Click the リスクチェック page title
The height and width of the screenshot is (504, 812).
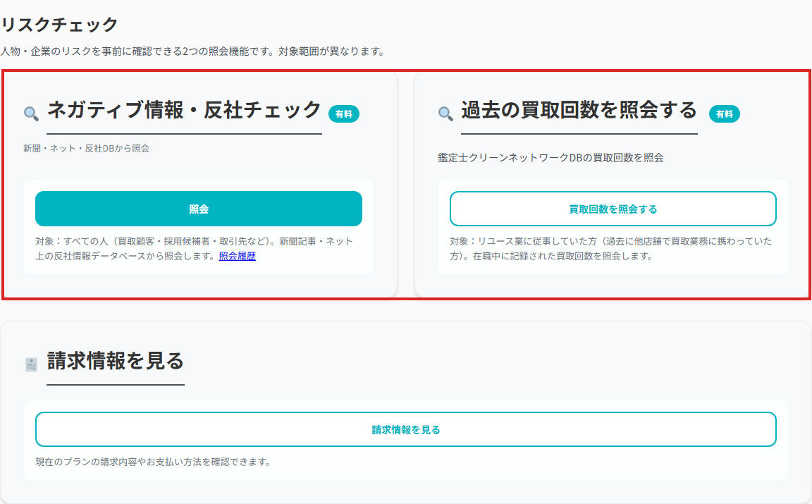point(59,25)
